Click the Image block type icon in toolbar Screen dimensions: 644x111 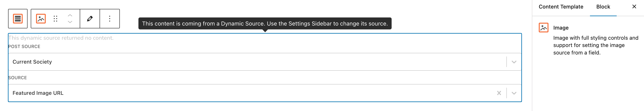pyautogui.click(x=41, y=19)
